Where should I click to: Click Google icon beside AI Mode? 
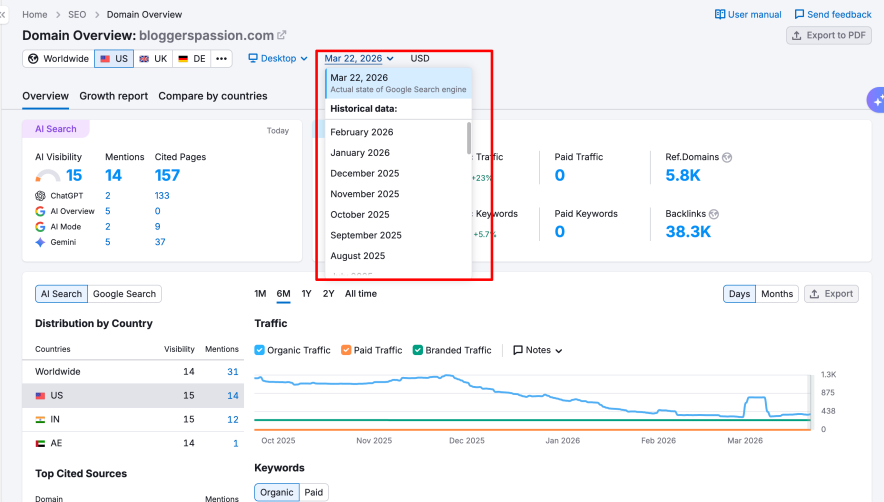40,227
